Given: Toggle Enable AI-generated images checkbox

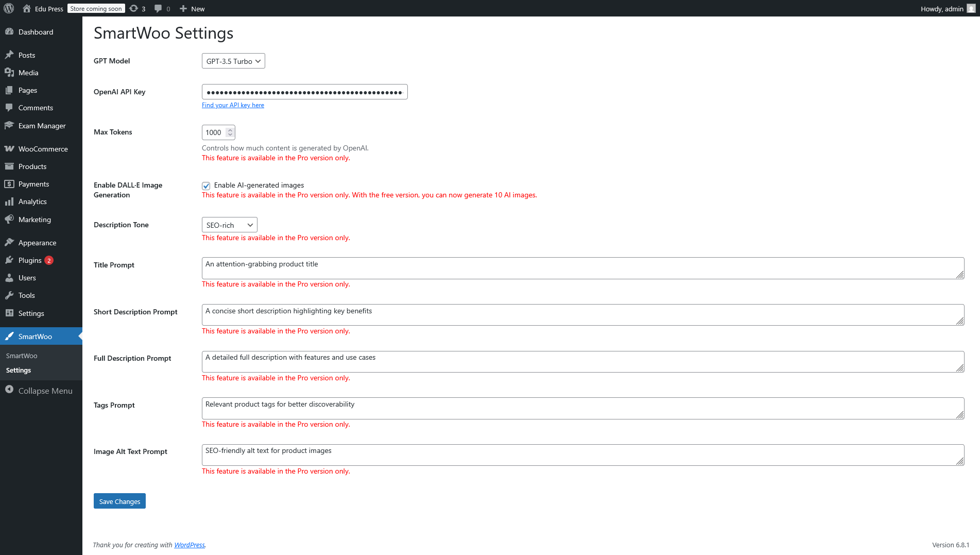Looking at the screenshot, I should (206, 186).
